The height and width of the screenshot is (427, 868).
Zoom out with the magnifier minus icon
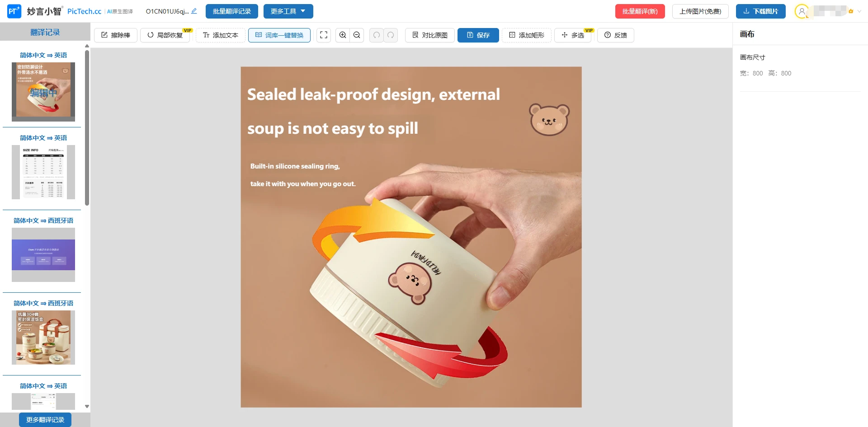click(x=357, y=35)
